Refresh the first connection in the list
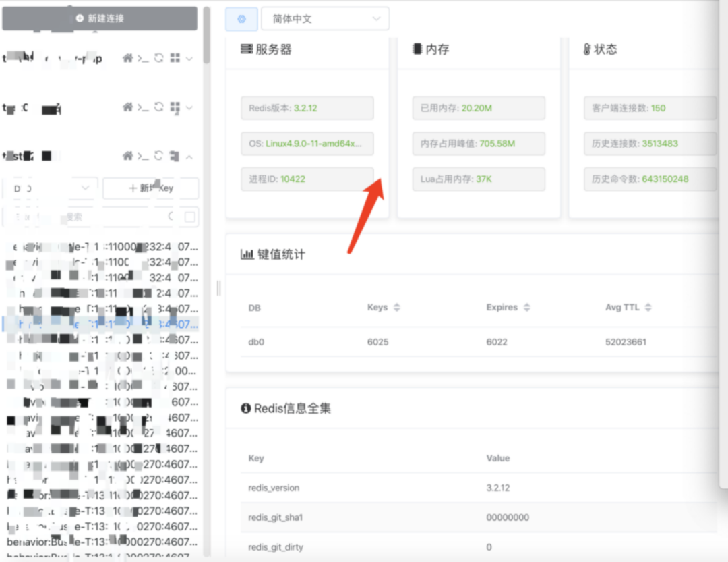This screenshot has height=562, width=728. [159, 59]
